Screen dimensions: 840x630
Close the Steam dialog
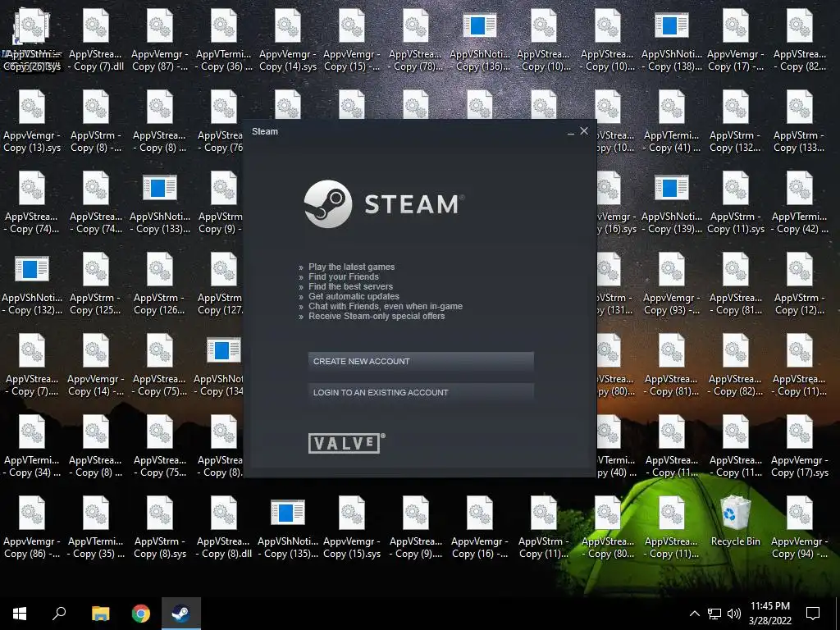click(584, 130)
